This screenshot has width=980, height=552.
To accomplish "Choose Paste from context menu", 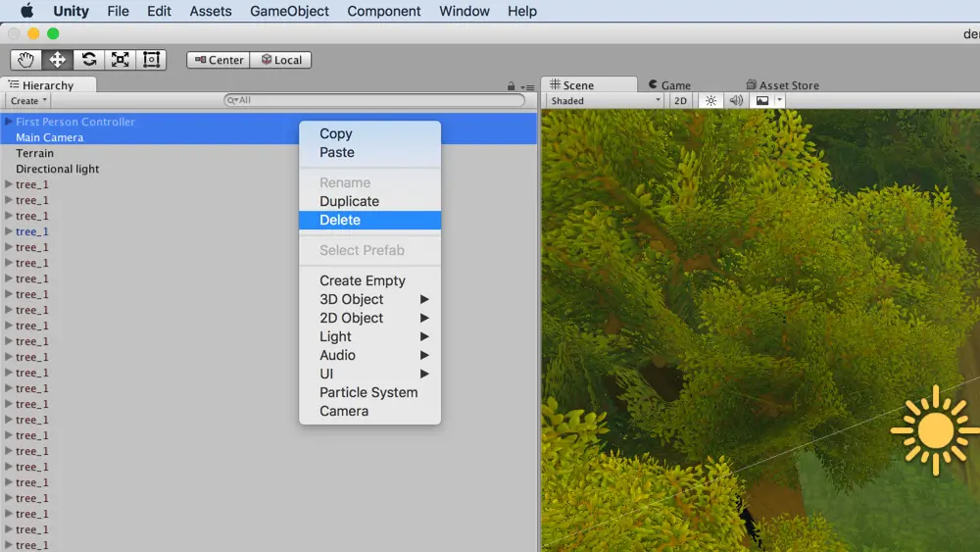I will pyautogui.click(x=370, y=153).
